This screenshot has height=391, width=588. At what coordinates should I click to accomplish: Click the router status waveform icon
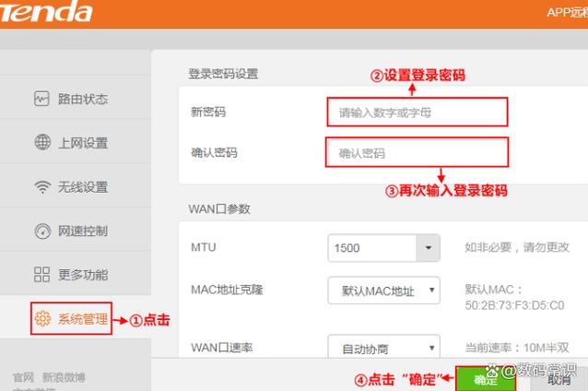(41, 99)
